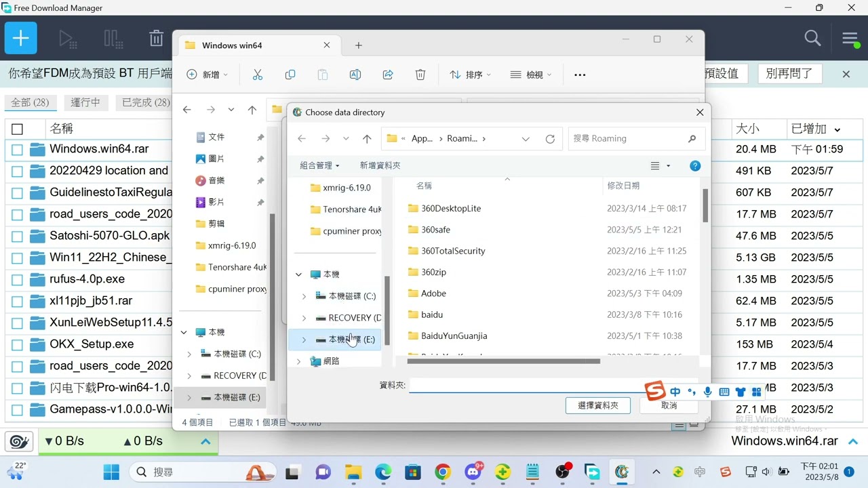Open dialog address bar history dropdown
The width and height of the screenshot is (868, 488).
coord(526,139)
